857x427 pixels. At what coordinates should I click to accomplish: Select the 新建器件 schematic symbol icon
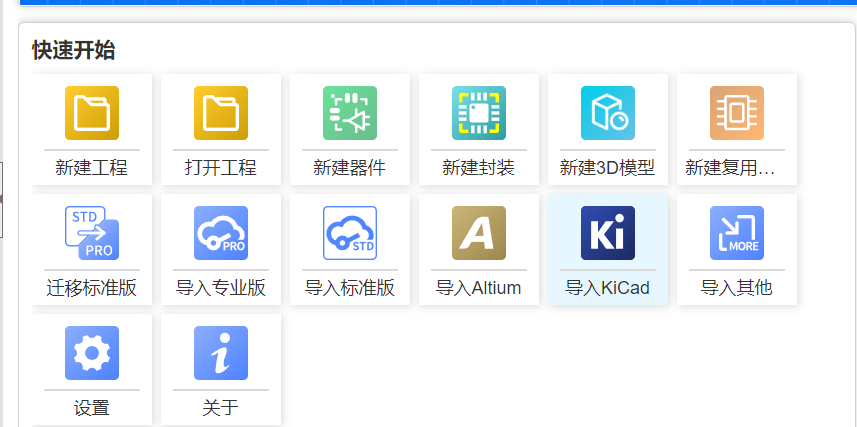point(350,113)
